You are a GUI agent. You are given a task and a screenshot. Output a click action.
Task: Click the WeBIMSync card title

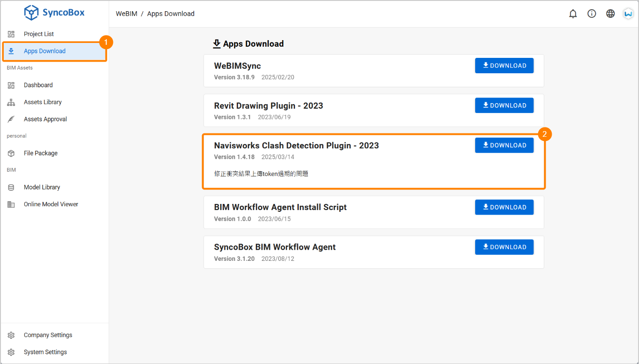pyautogui.click(x=238, y=66)
